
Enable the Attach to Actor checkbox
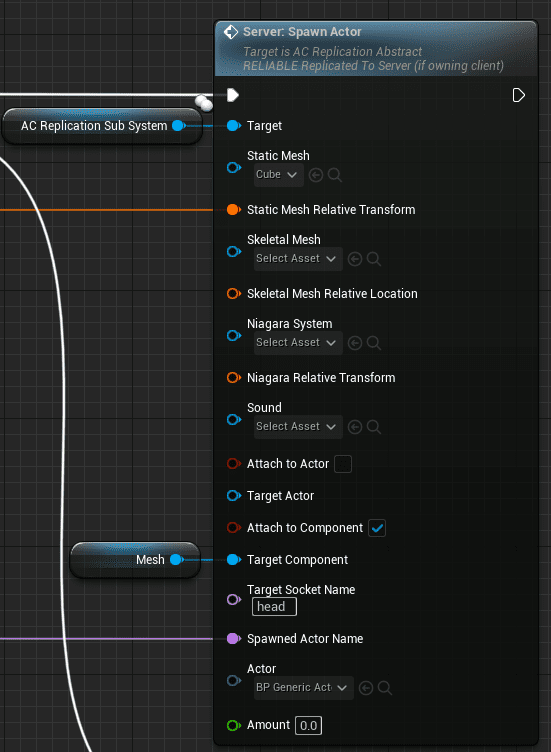coord(343,464)
